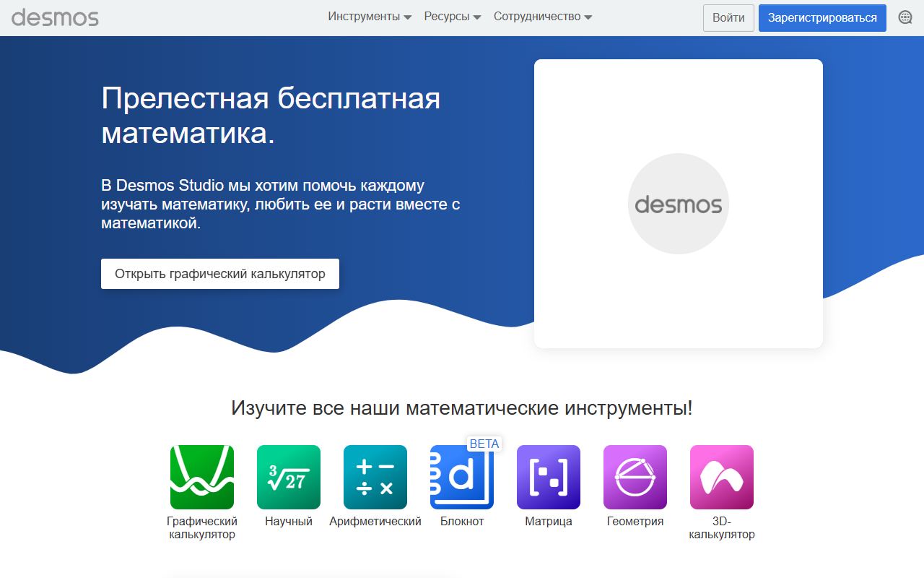This screenshot has height=578, width=924.
Task: Expand the Инструменты dropdown menu
Action: click(x=370, y=17)
